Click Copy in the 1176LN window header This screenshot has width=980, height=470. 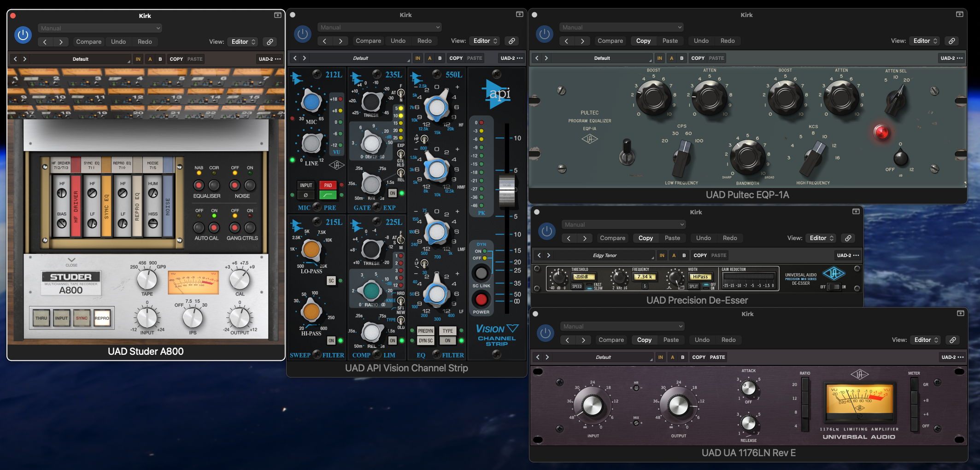(x=644, y=340)
